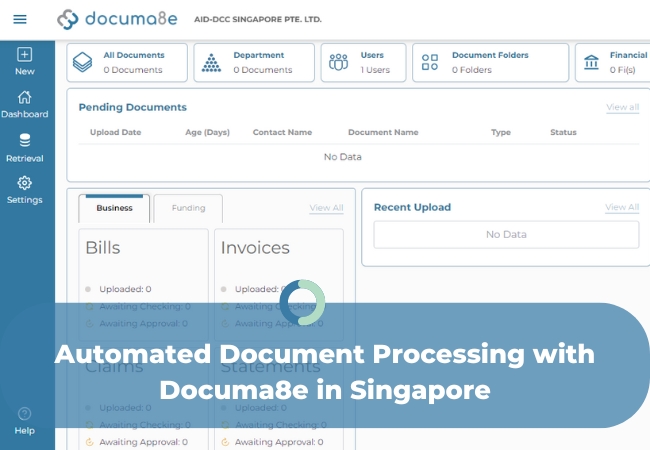Click the Department pyramid icon
650x450 pixels.
click(211, 63)
